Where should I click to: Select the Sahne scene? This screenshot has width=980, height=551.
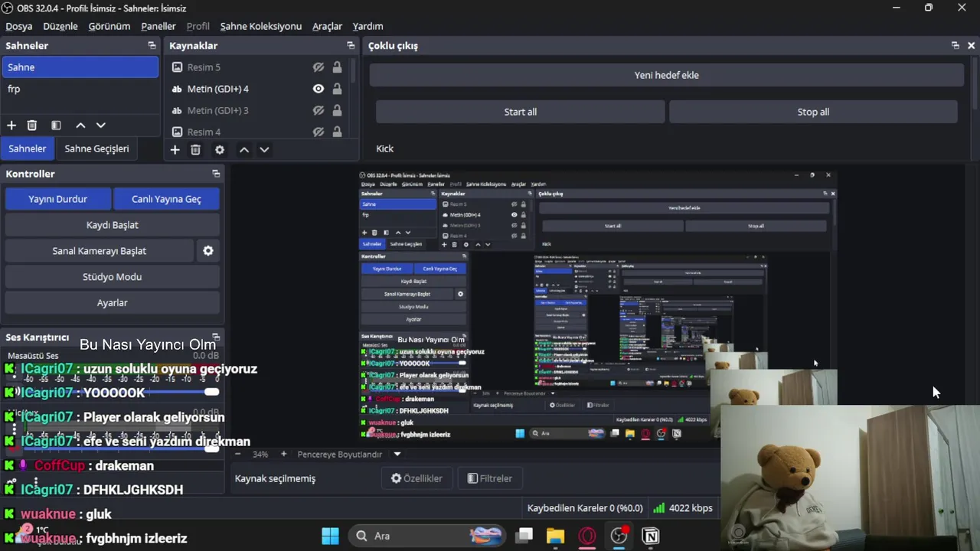(x=80, y=67)
